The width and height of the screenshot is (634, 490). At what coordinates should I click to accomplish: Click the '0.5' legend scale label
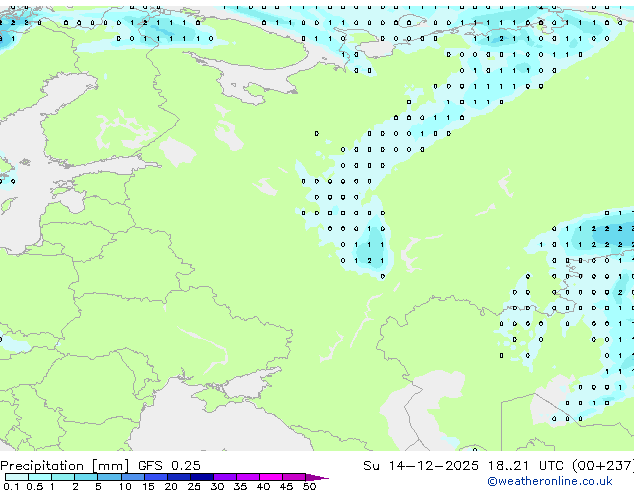point(35,486)
